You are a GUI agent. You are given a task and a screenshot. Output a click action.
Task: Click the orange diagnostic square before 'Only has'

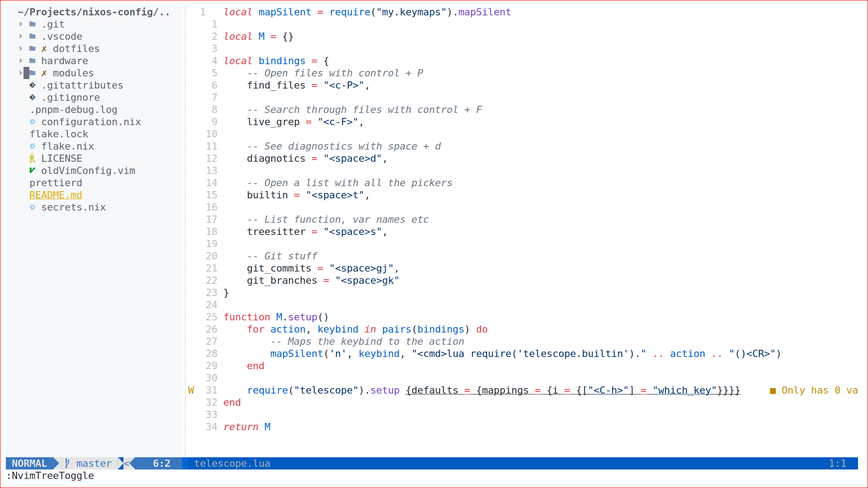pyautogui.click(x=773, y=391)
